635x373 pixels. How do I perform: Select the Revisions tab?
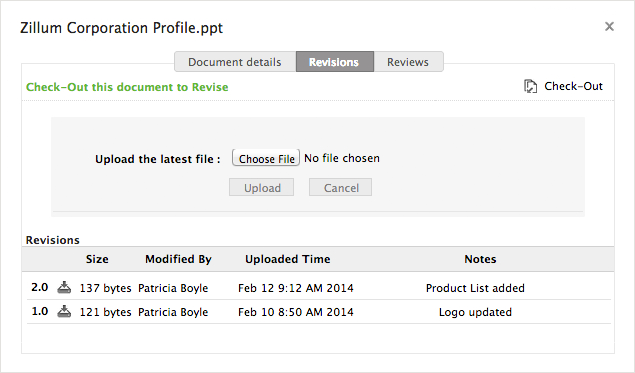coord(335,62)
